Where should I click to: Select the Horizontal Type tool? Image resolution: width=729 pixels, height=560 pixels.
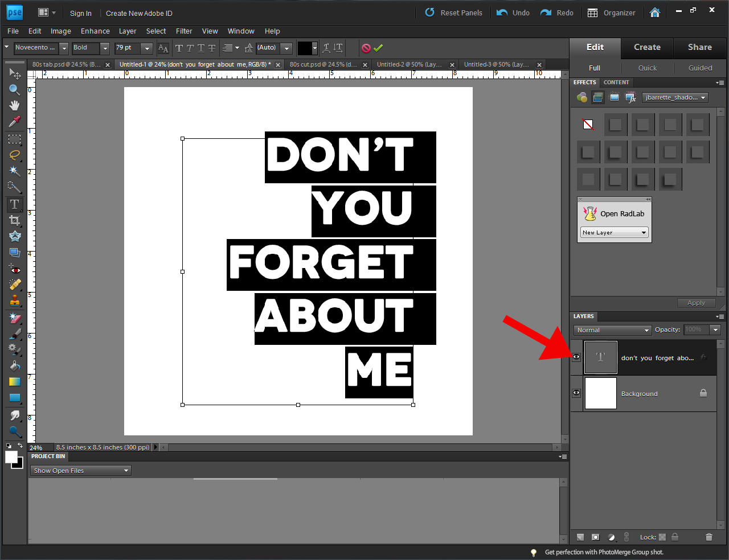[x=14, y=204]
